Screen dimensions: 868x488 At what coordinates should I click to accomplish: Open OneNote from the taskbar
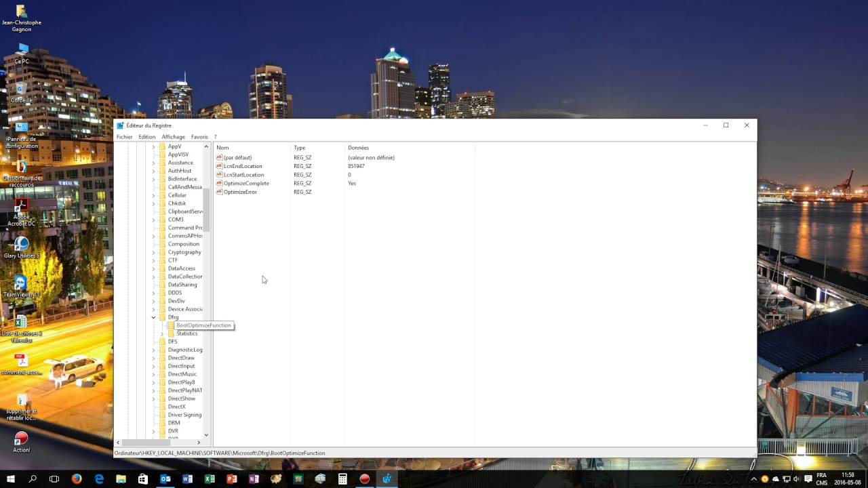click(x=254, y=479)
